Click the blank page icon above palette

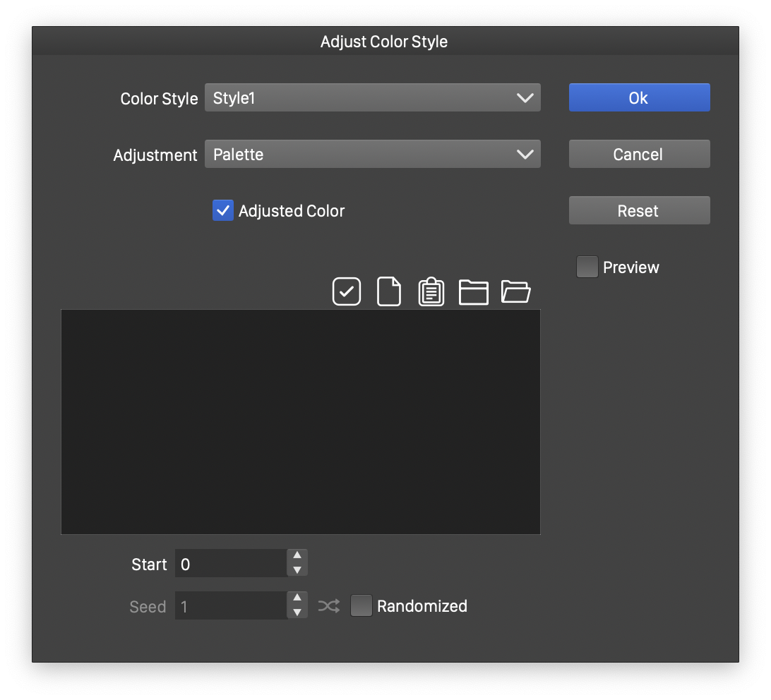389,291
